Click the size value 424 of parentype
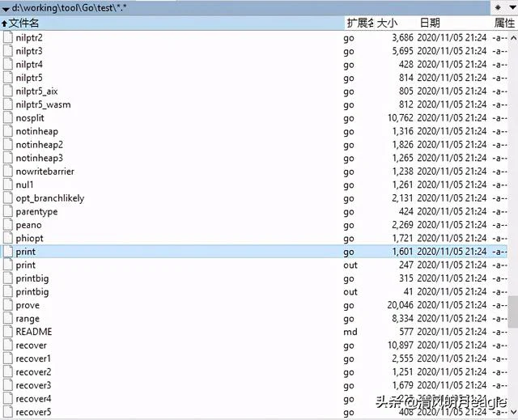518x420 pixels. point(406,211)
